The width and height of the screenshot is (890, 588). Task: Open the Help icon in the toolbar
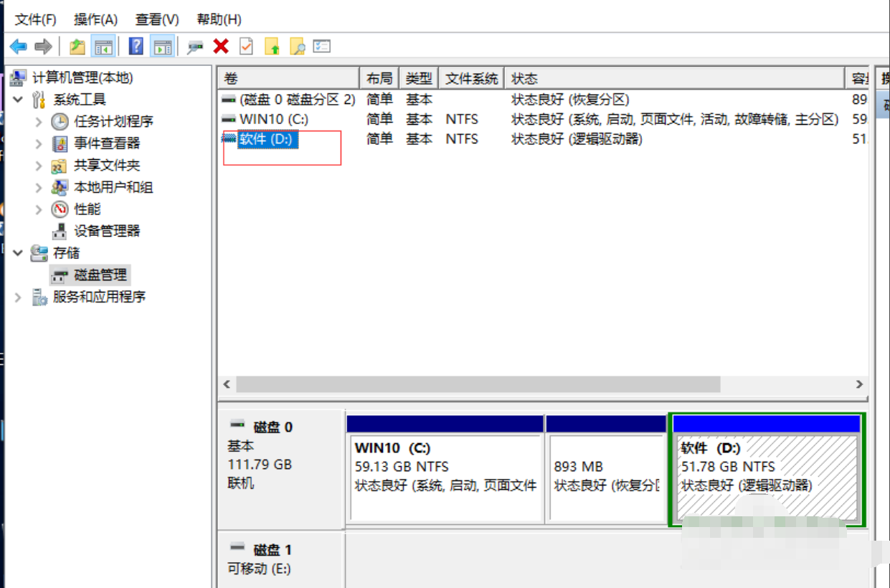(137, 46)
